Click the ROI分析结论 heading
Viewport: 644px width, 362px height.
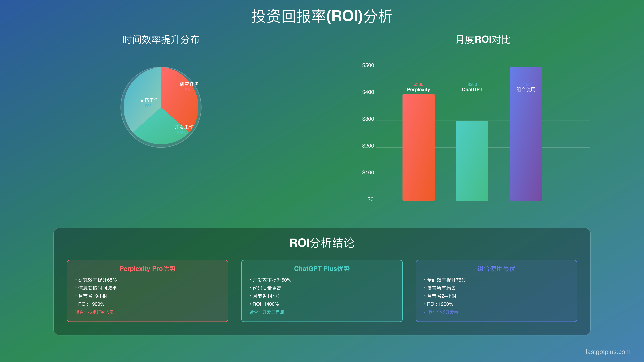322,243
